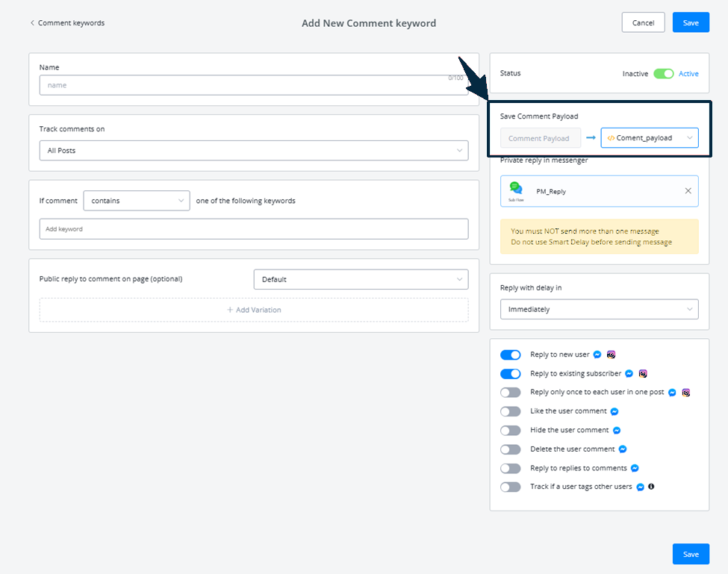
Task: Open the 'contains' condition dropdown
Action: [x=137, y=201]
